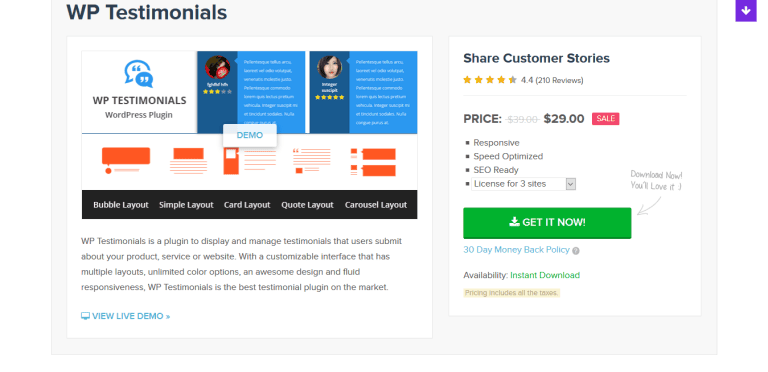Open the Bubble Layout tab label

tap(121, 205)
